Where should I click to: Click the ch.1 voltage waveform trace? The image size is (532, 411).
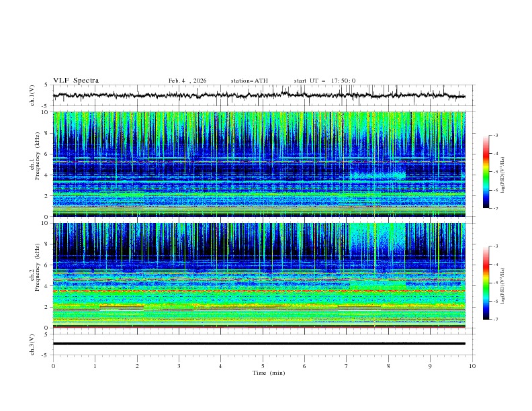259,95
